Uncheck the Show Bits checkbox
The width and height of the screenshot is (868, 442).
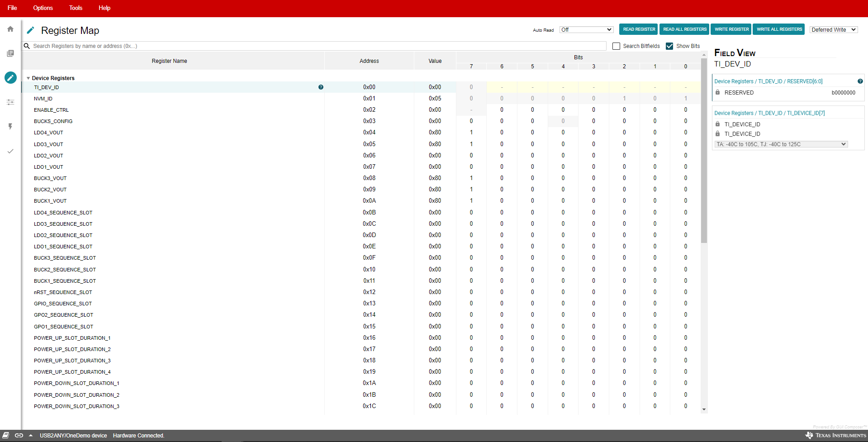[x=669, y=46]
